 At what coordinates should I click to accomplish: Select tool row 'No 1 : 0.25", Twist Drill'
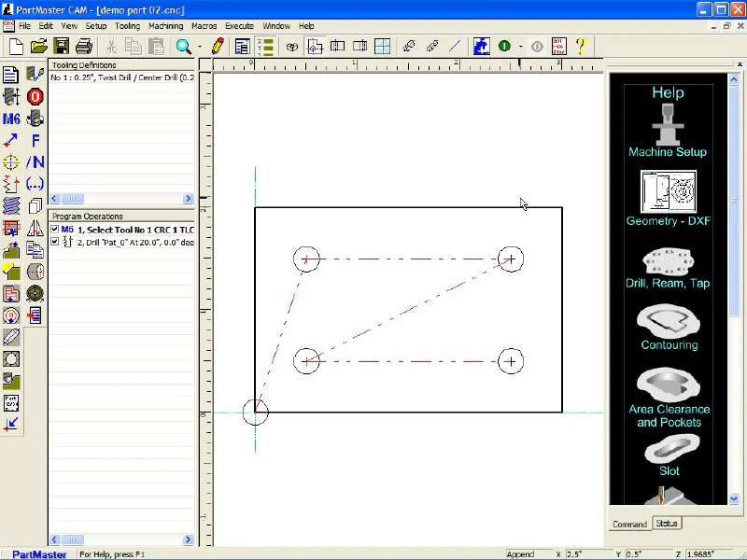click(122, 77)
